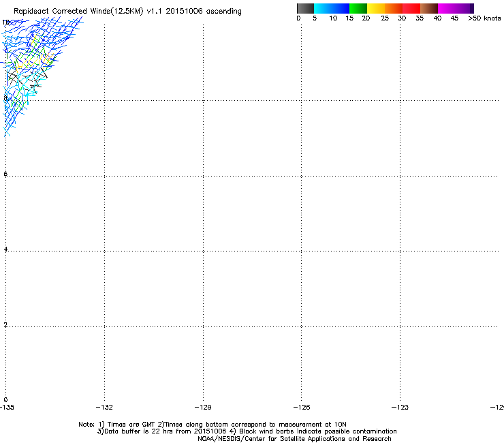This screenshot has height=443, width=504.
Task: Click the legend scale label '5'
Action: click(315, 18)
